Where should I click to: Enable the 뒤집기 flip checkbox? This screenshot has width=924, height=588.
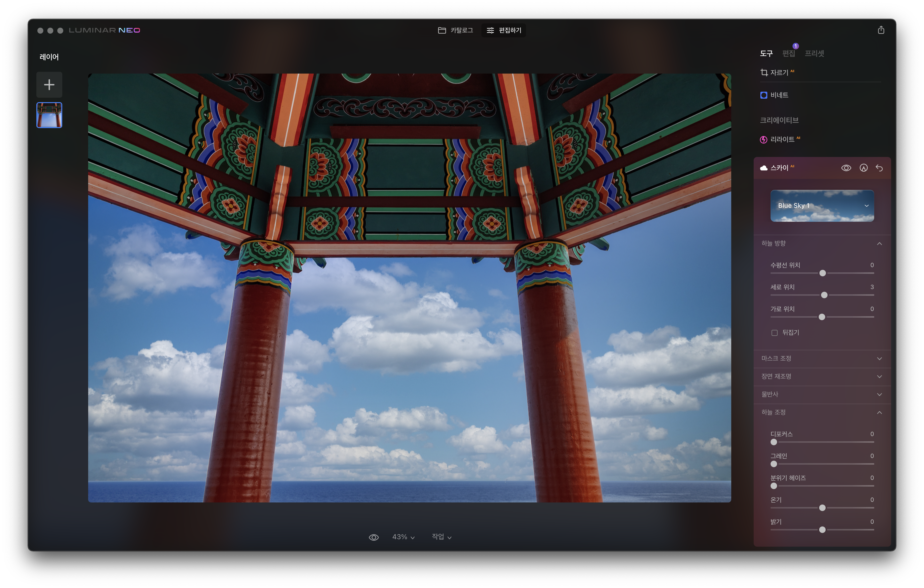click(774, 333)
